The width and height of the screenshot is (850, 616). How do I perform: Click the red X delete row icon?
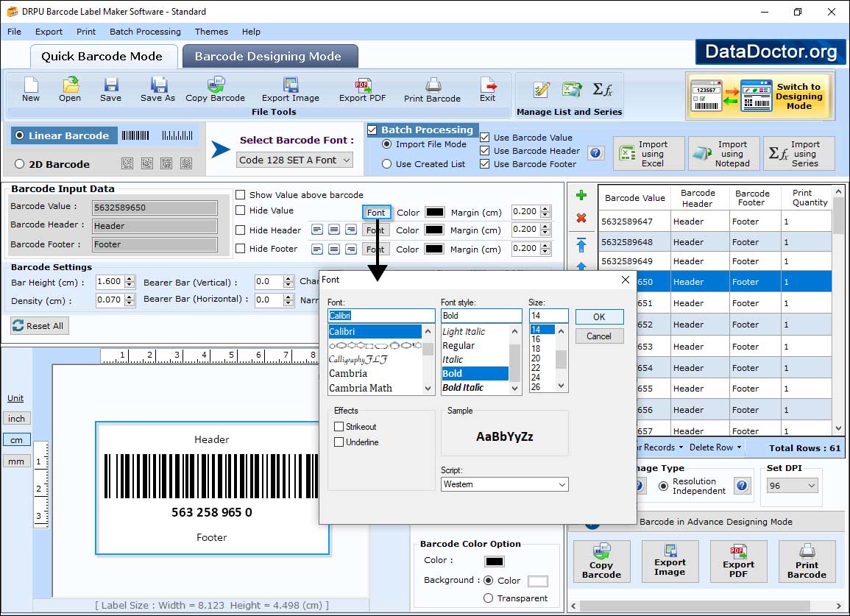[581, 218]
